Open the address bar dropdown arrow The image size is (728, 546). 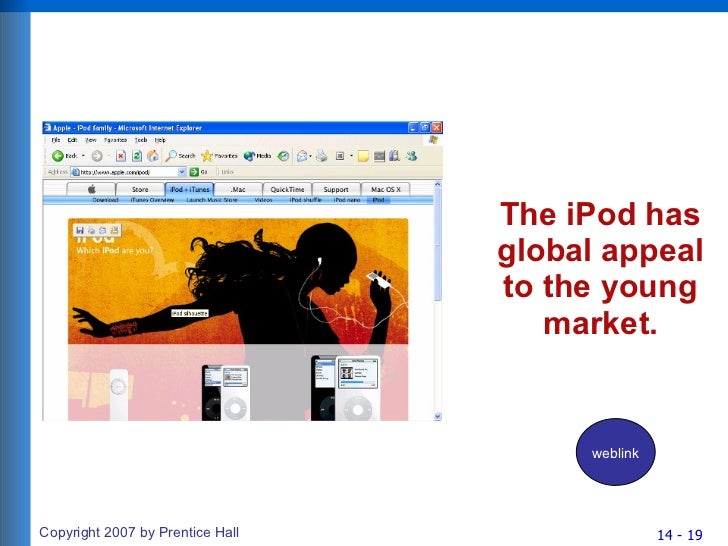click(x=182, y=172)
